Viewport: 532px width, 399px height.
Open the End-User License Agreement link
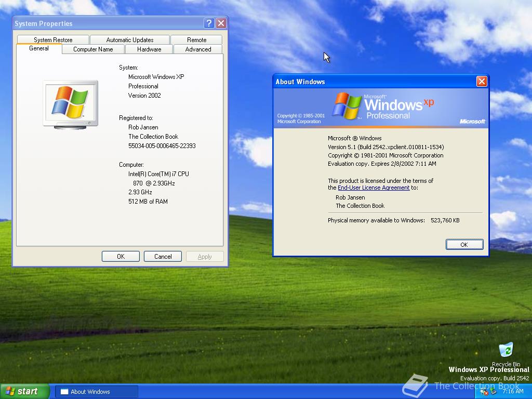coord(374,188)
